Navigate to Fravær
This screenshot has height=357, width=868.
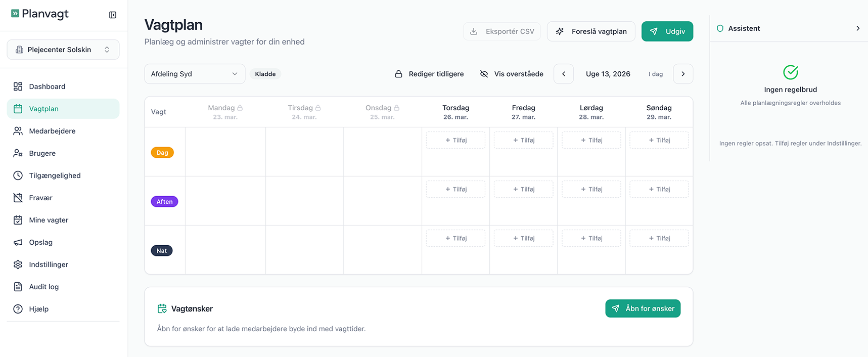[63, 198]
